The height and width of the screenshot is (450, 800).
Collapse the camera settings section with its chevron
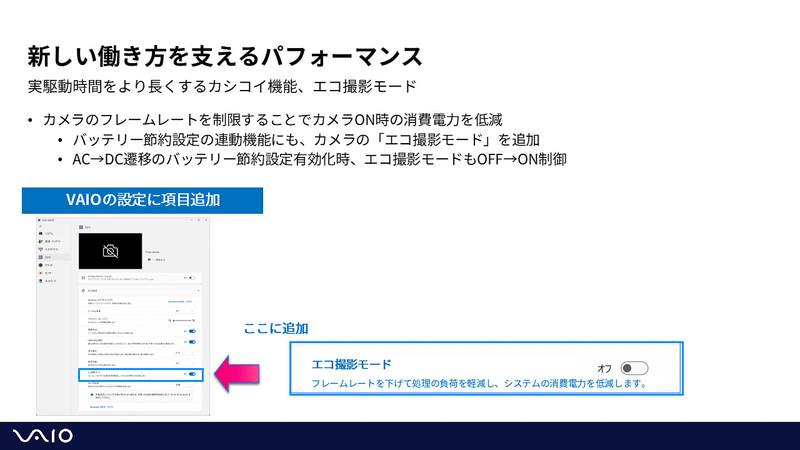[x=198, y=290]
